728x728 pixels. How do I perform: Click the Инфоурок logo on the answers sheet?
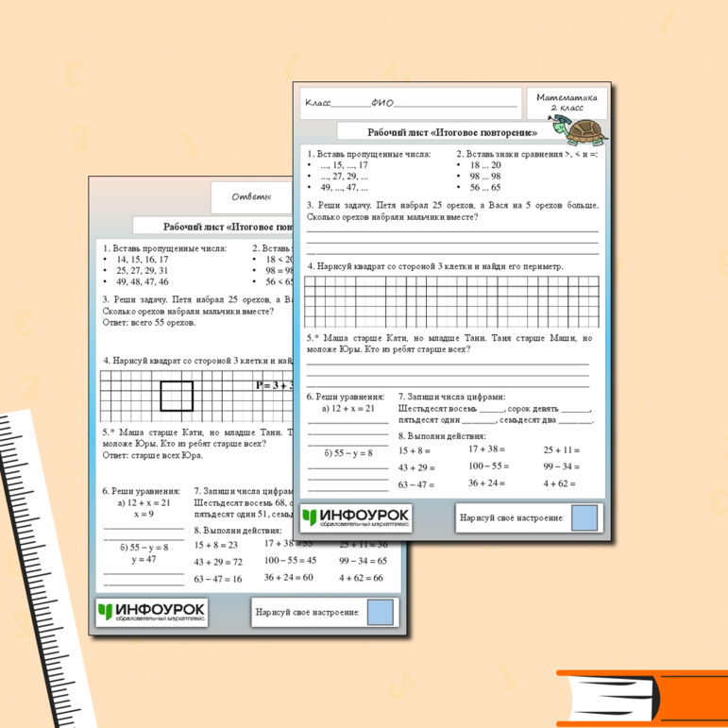(x=151, y=613)
